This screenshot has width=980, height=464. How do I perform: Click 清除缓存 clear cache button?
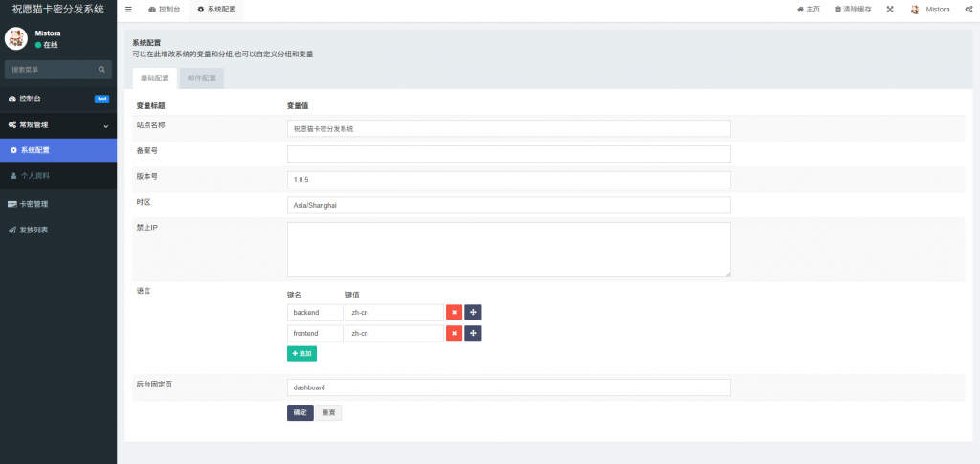coord(853,10)
